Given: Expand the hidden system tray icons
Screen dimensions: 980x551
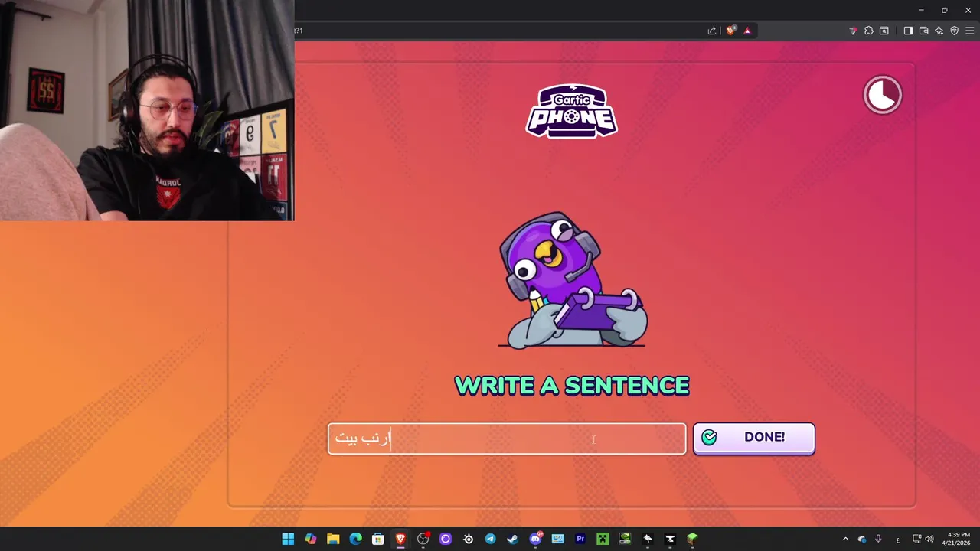Looking at the screenshot, I should pos(845,539).
